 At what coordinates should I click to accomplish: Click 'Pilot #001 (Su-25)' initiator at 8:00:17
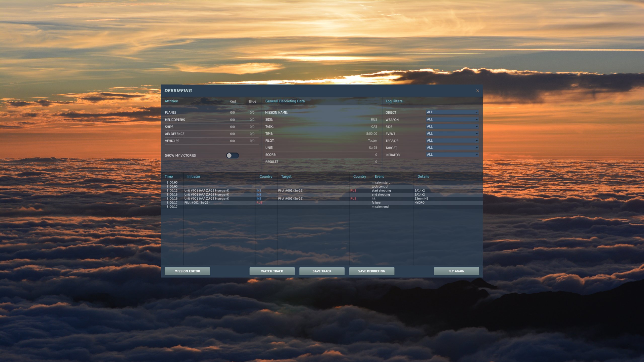(x=197, y=203)
